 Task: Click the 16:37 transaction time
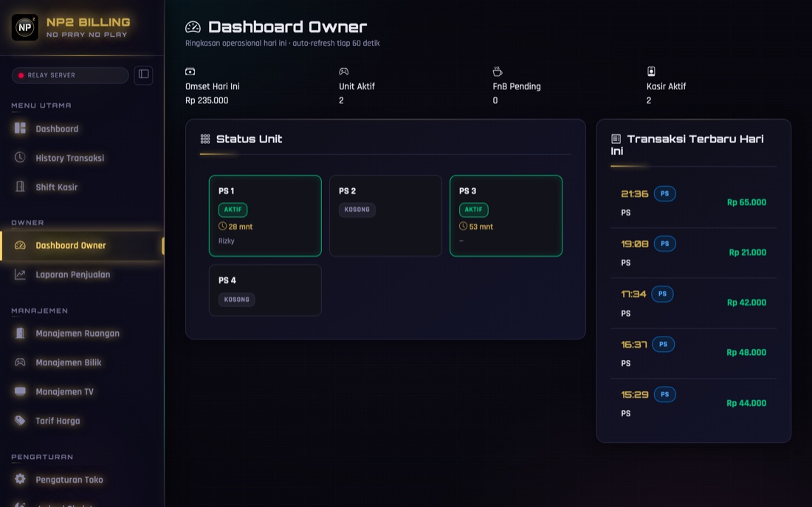634,344
